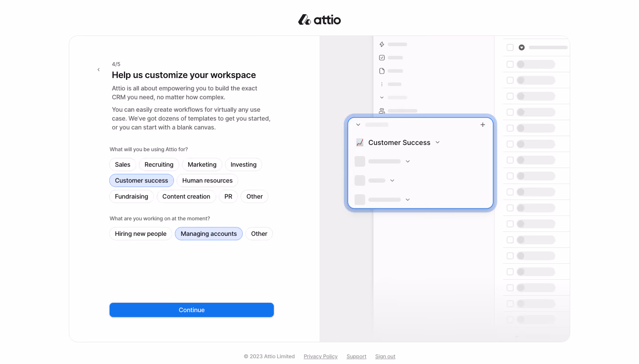Select Other under the current work question
This screenshot has width=639, height=364.
coord(259,234)
